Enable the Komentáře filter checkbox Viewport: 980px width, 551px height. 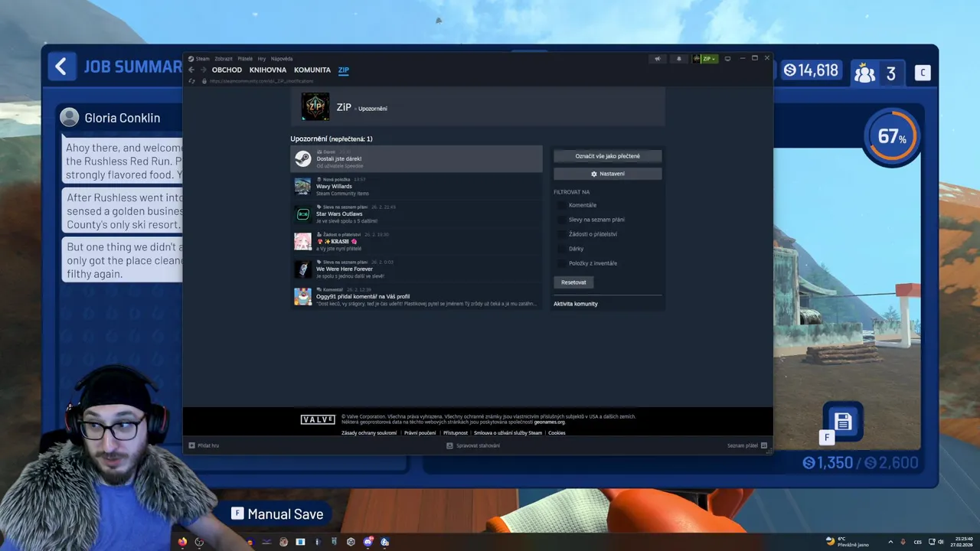(x=562, y=205)
